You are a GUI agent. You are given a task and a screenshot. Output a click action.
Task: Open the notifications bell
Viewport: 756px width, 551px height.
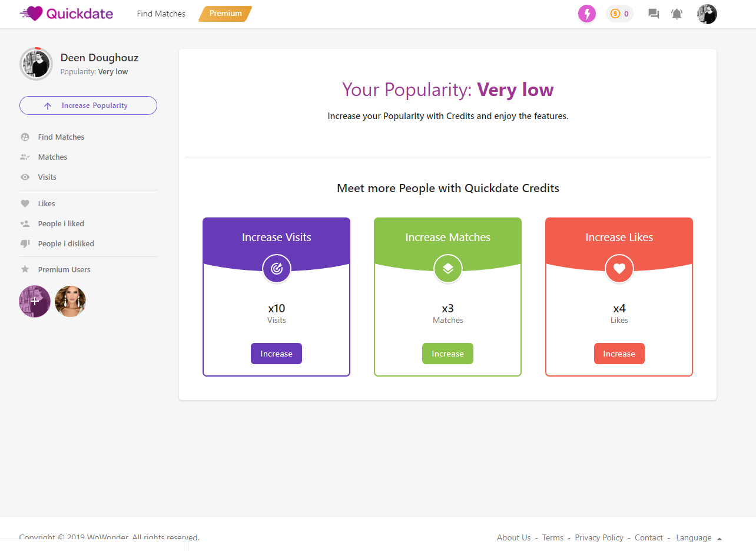pyautogui.click(x=677, y=14)
